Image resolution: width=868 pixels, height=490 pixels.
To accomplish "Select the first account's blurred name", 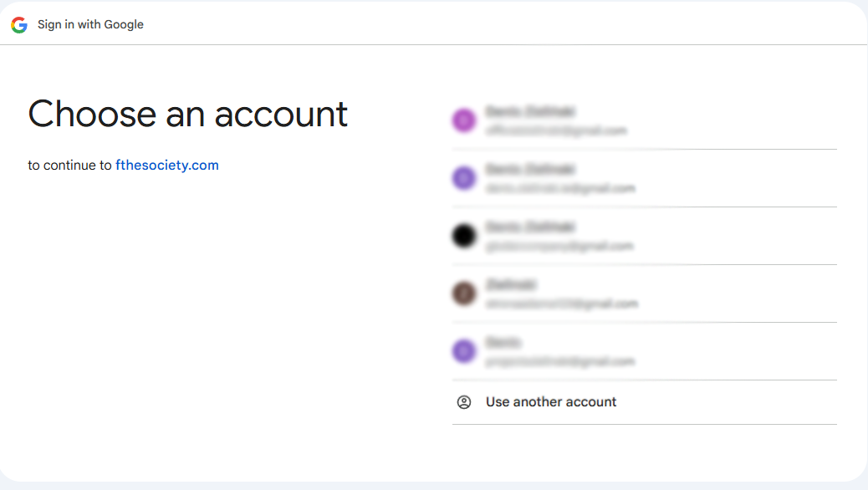I will (x=530, y=112).
